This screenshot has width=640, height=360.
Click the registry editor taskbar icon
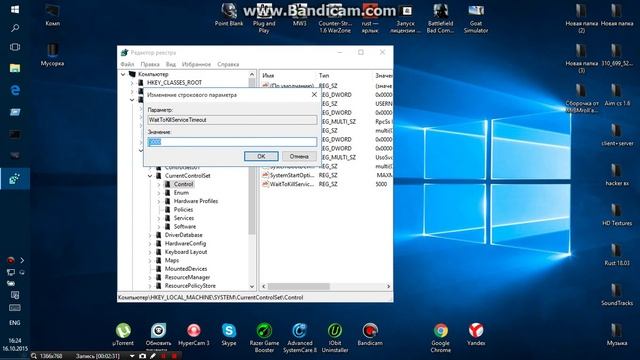click(x=15, y=179)
